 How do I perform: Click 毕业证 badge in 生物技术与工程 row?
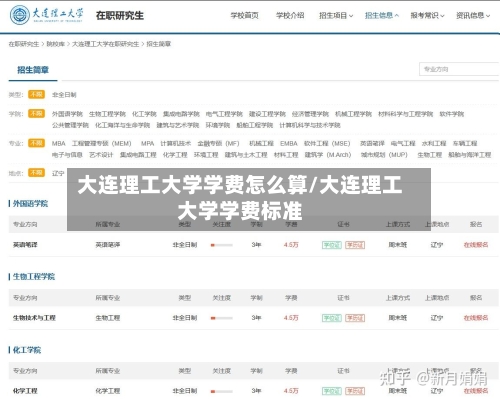(x=355, y=318)
